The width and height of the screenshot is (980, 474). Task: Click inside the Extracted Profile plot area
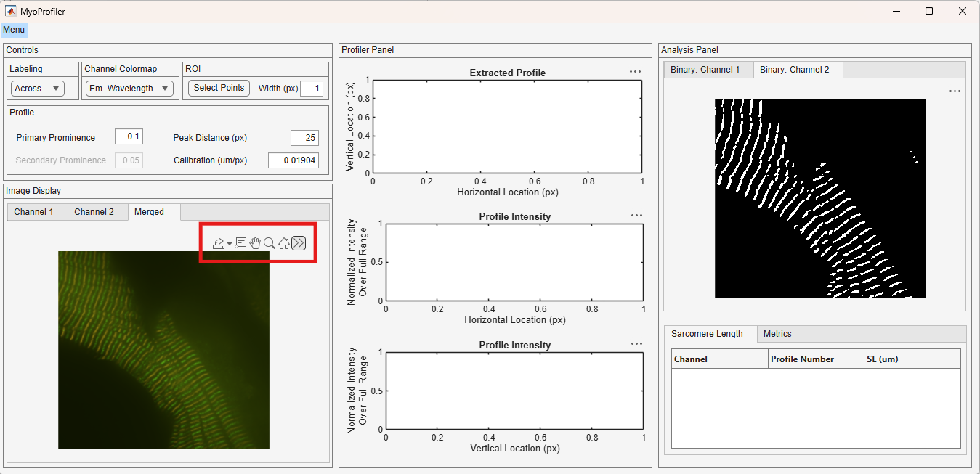[x=507, y=126]
